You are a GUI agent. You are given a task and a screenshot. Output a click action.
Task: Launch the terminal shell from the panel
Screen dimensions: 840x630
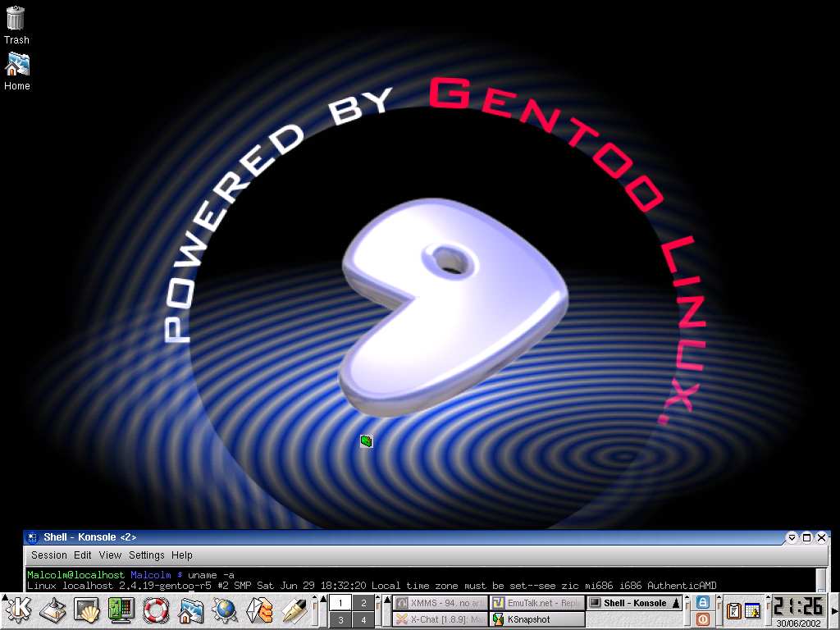tap(87, 609)
